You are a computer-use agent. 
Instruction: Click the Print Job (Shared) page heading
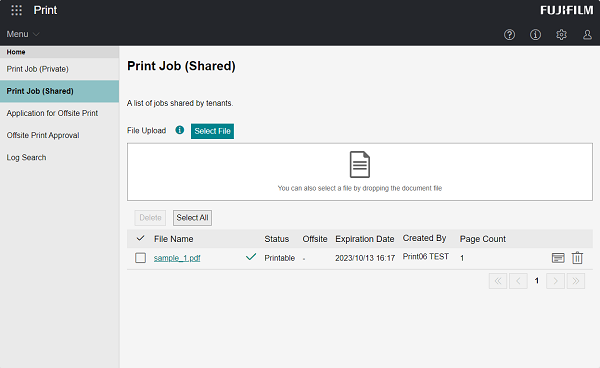(x=181, y=66)
